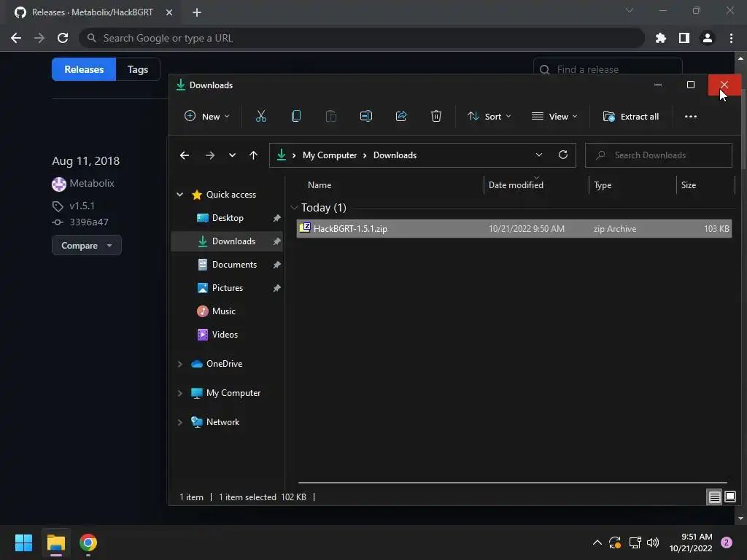Open Windows Start menu
This screenshot has height=560, width=747.
[23, 542]
